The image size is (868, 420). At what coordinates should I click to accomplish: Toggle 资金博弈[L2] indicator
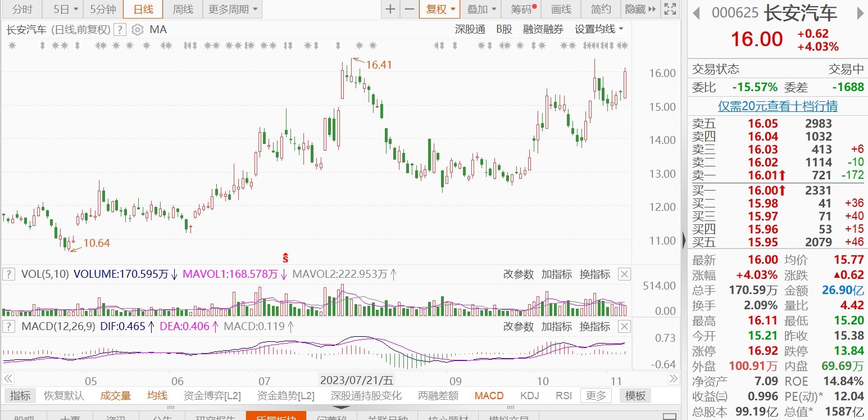click(x=212, y=396)
